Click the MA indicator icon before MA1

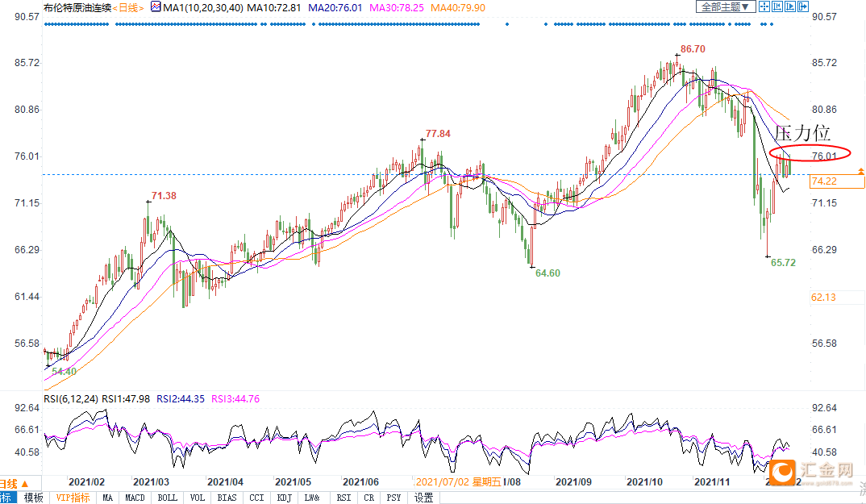click(156, 7)
